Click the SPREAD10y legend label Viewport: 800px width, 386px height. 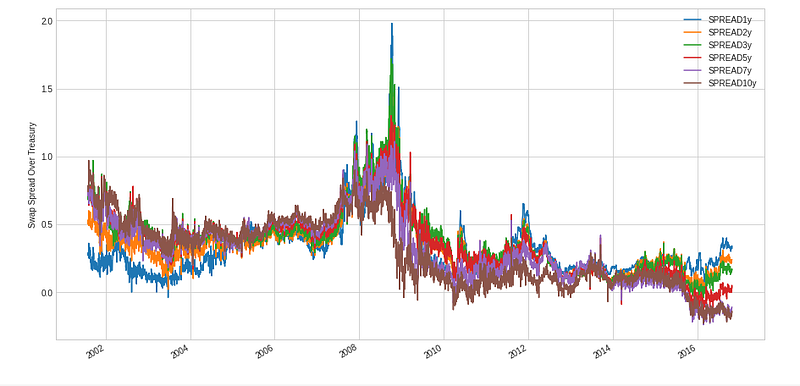[732, 84]
